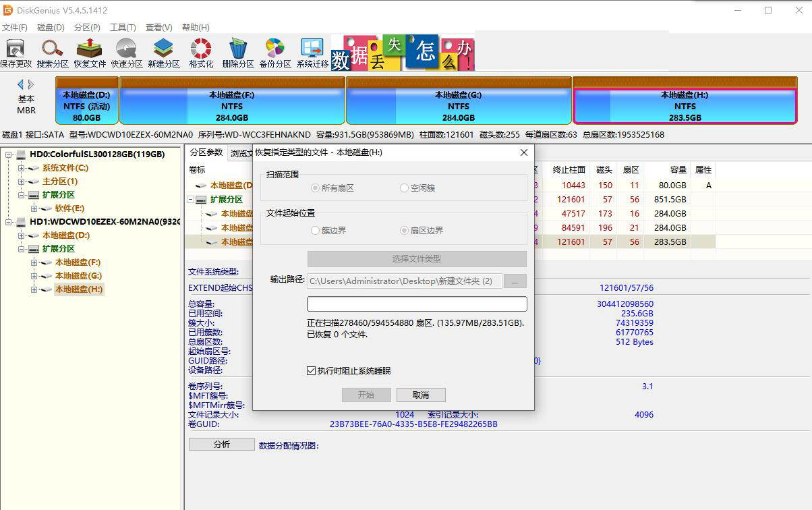Click the scan progress bar
Viewport: 812px width, 510px height.
point(416,304)
